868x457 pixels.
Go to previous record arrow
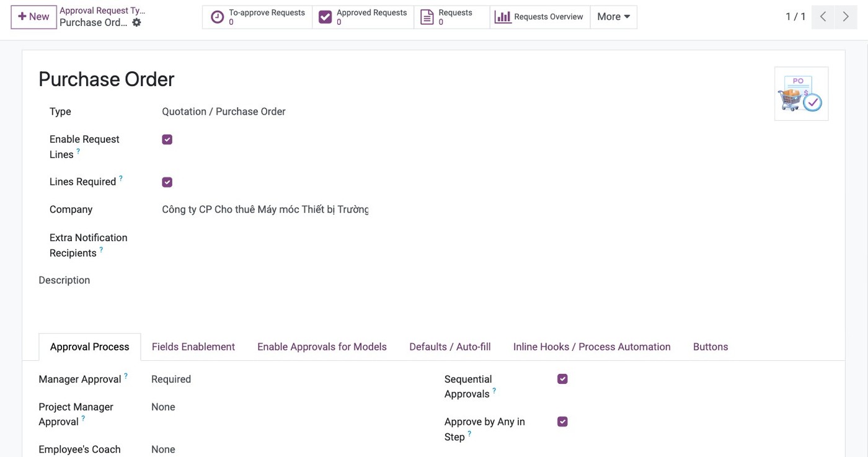pyautogui.click(x=823, y=17)
